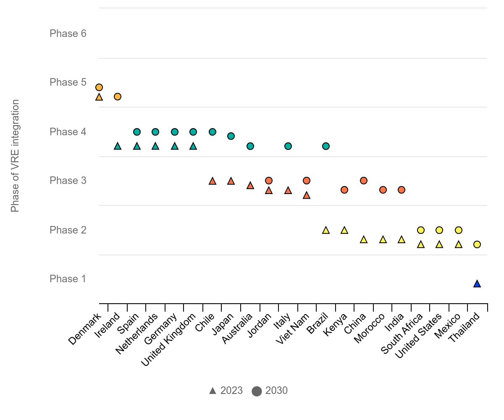Click Brazil's teal 2030 circle marker

(x=325, y=146)
